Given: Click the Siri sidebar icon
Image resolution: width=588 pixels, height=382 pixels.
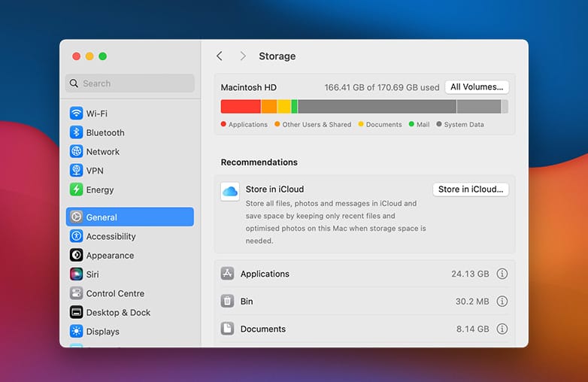Looking at the screenshot, I should (76, 274).
